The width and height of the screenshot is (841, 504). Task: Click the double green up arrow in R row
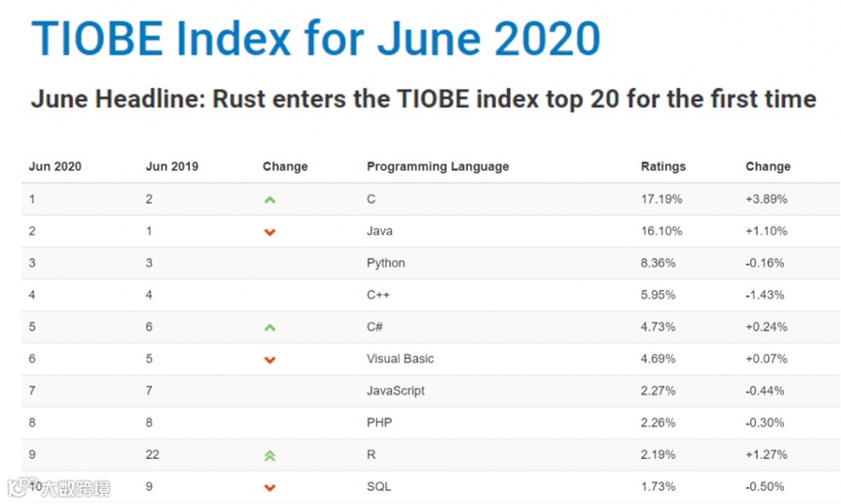(x=269, y=455)
